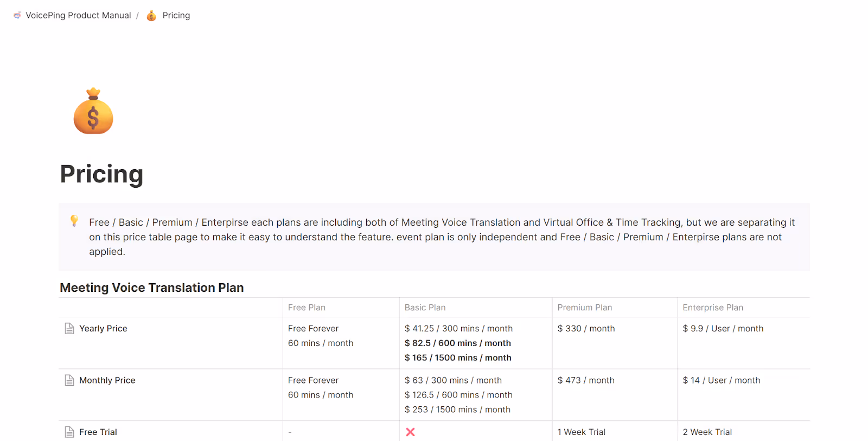Viewport: 868px width, 441px height.
Task: Open the Yearly Price row
Action: pyautogui.click(x=103, y=328)
